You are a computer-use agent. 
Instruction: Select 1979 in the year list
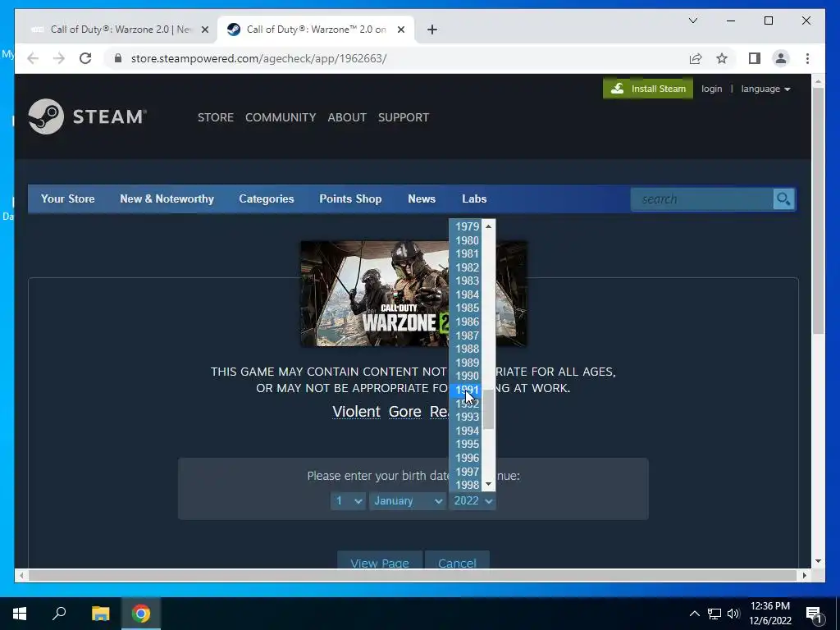pyautogui.click(x=467, y=226)
